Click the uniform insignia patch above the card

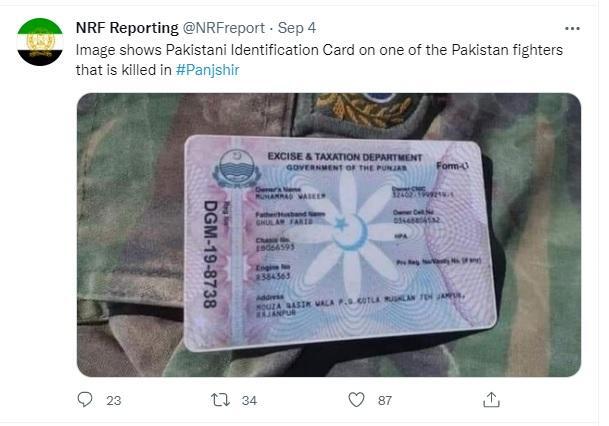[x=361, y=110]
